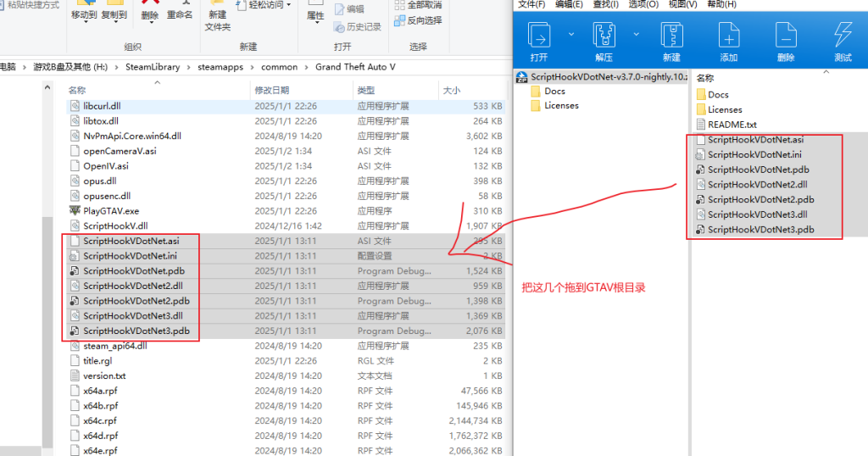The image size is (868, 456).
Task: Sort by the 大小 column header
Action: 451,90
